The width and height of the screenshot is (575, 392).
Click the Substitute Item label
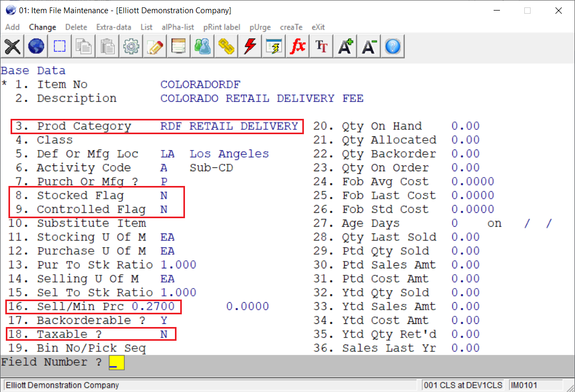pos(91,223)
